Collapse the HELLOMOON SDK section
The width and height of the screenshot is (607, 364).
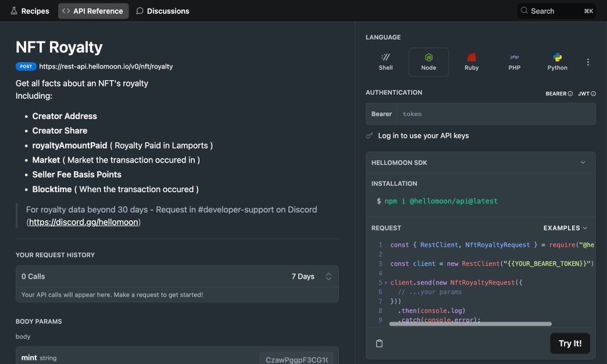pos(480,162)
